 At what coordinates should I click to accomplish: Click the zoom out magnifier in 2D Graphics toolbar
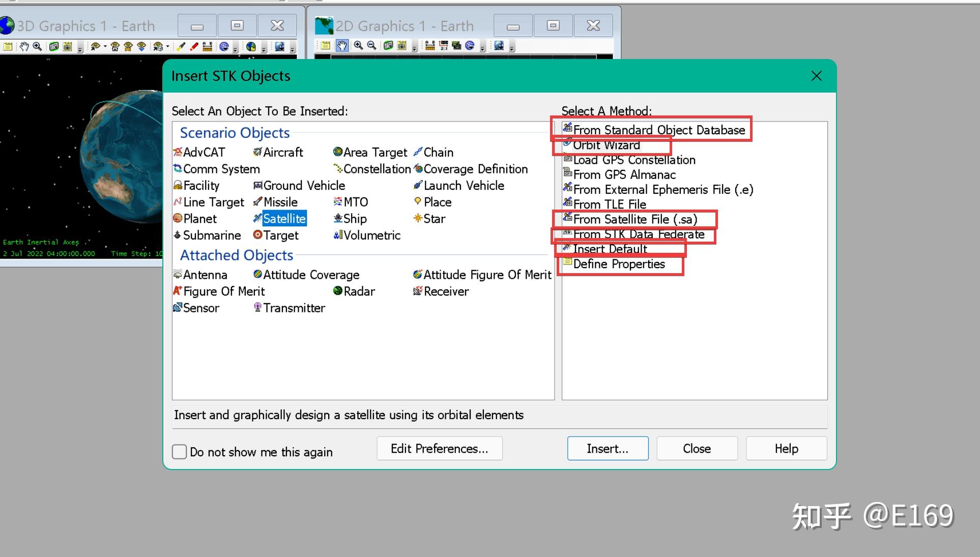tap(372, 46)
